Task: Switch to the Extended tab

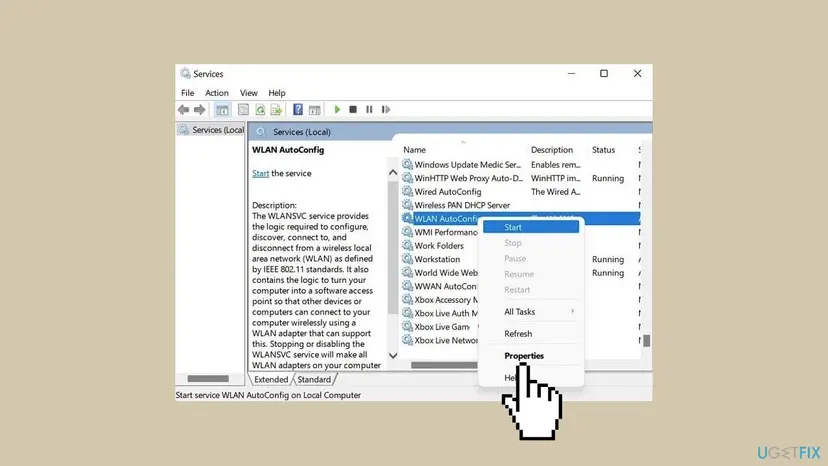Action: pos(271,379)
